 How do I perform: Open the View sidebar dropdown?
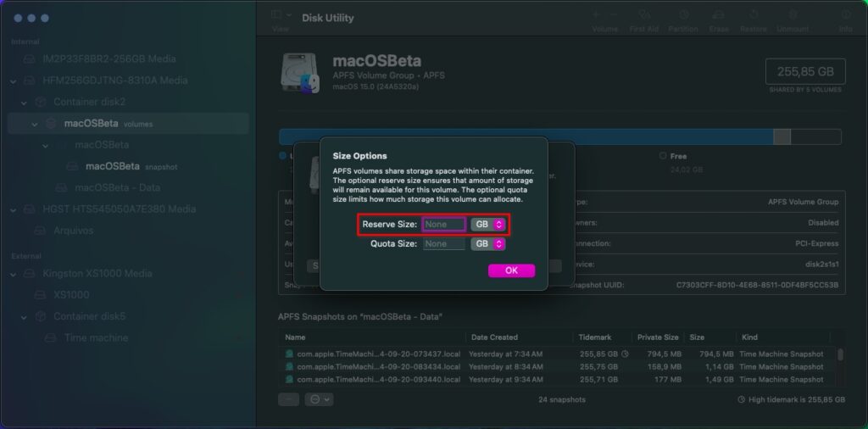280,15
